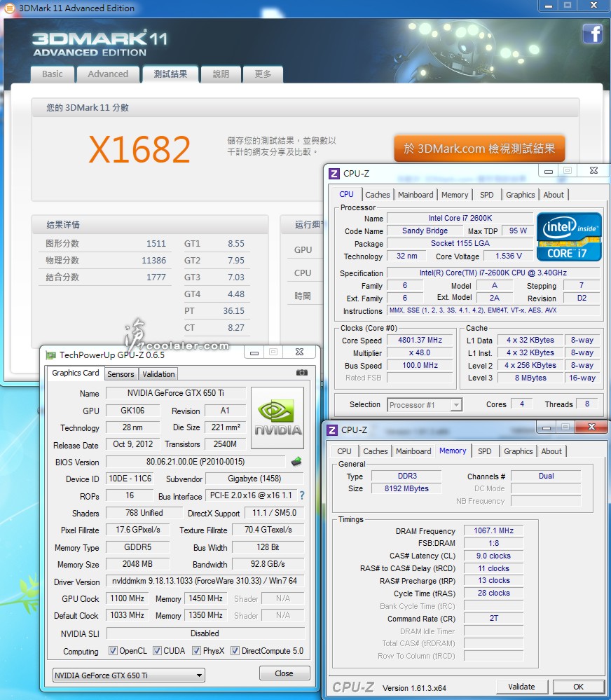Toggle the DirectCompute 5.0 checkbox
Viewport: 611px width, 700px height.
tap(235, 650)
